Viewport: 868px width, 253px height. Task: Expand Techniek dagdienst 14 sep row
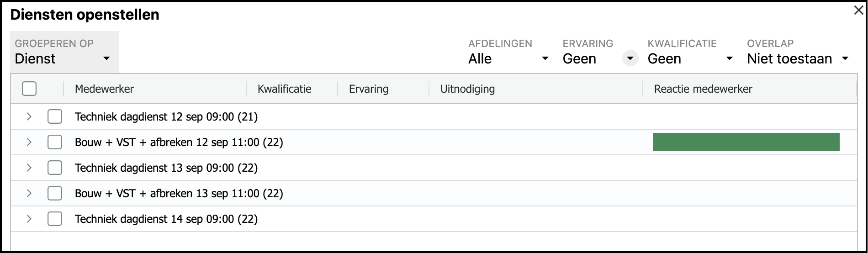pyautogui.click(x=29, y=219)
